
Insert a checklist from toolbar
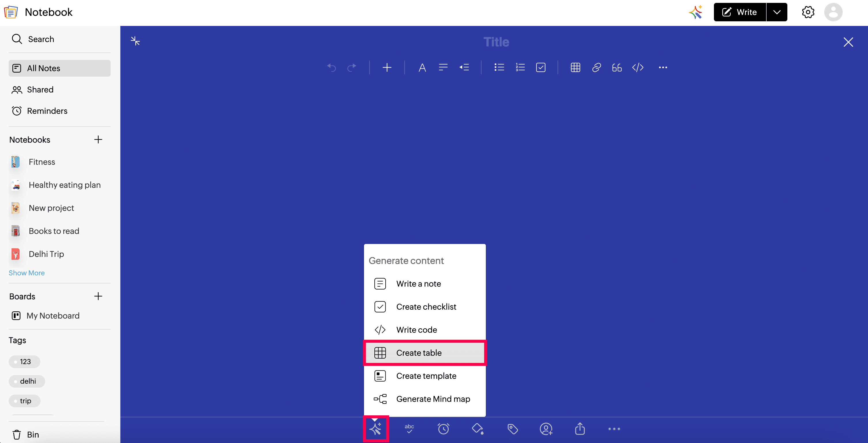pos(541,67)
